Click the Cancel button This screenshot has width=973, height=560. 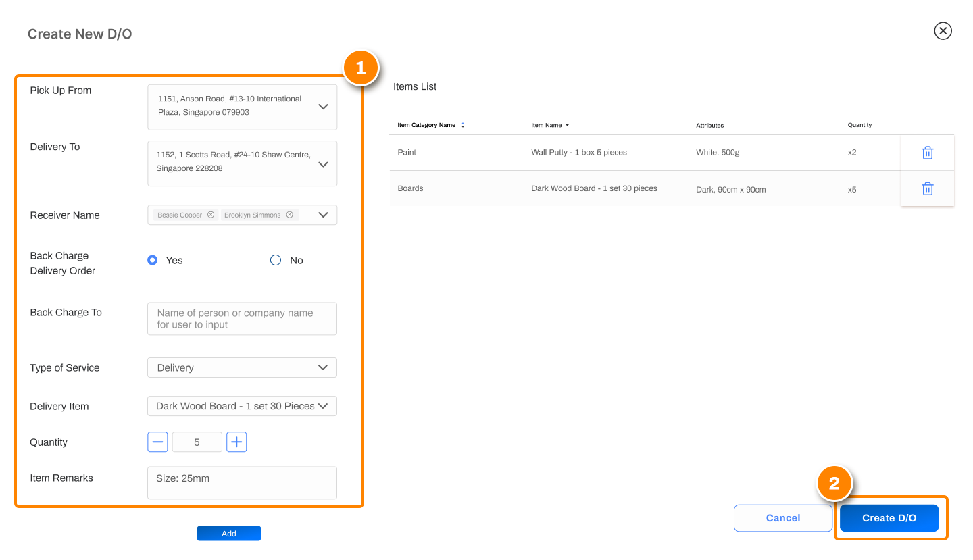pos(783,518)
